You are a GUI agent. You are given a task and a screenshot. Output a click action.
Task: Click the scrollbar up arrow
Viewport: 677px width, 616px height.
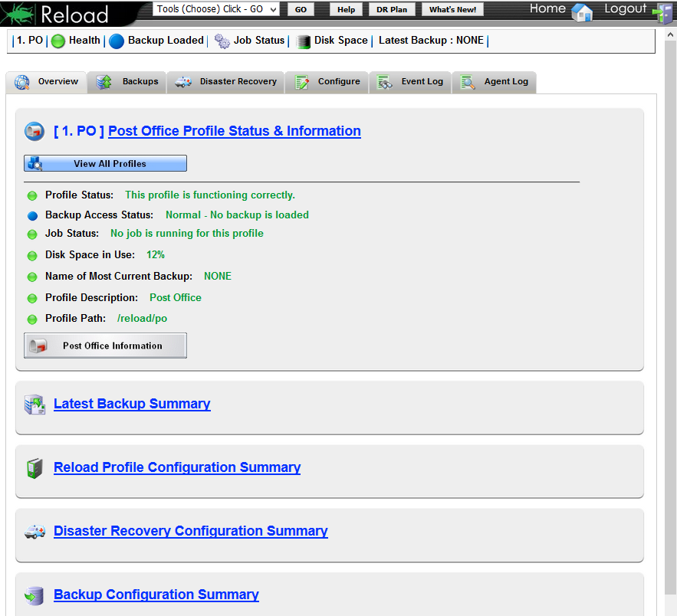(x=670, y=34)
